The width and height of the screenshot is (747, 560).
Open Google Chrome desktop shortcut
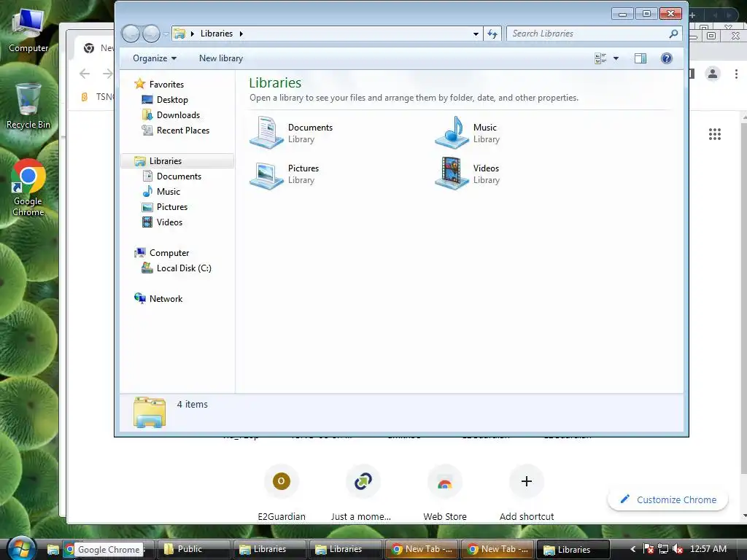(x=28, y=187)
